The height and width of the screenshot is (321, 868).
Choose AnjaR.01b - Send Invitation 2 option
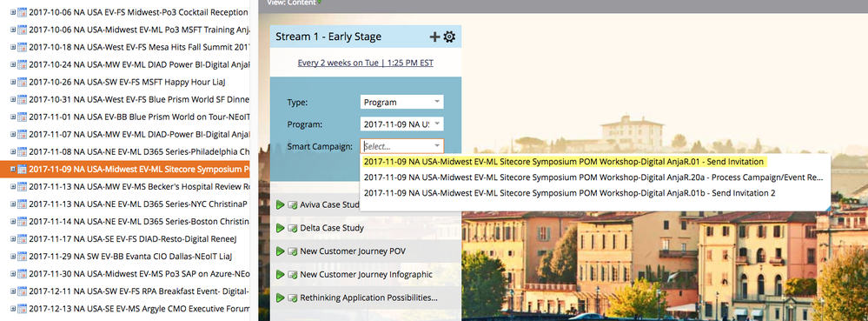[594, 193]
